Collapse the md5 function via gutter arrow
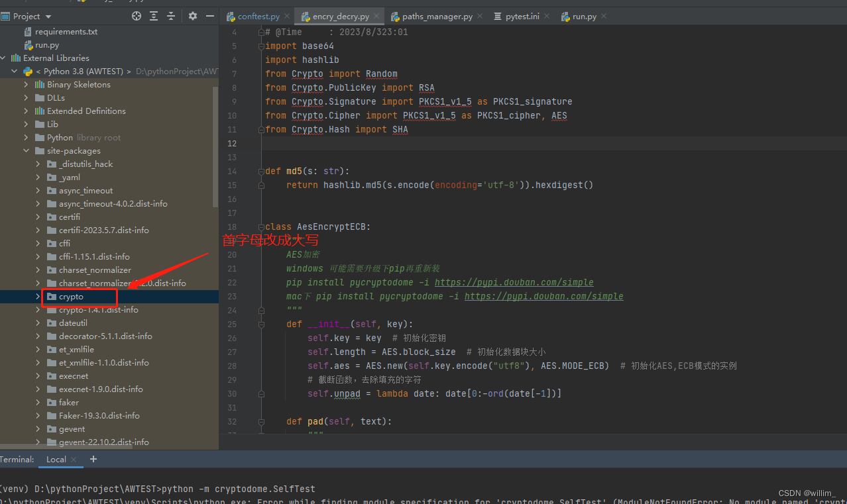 261,171
